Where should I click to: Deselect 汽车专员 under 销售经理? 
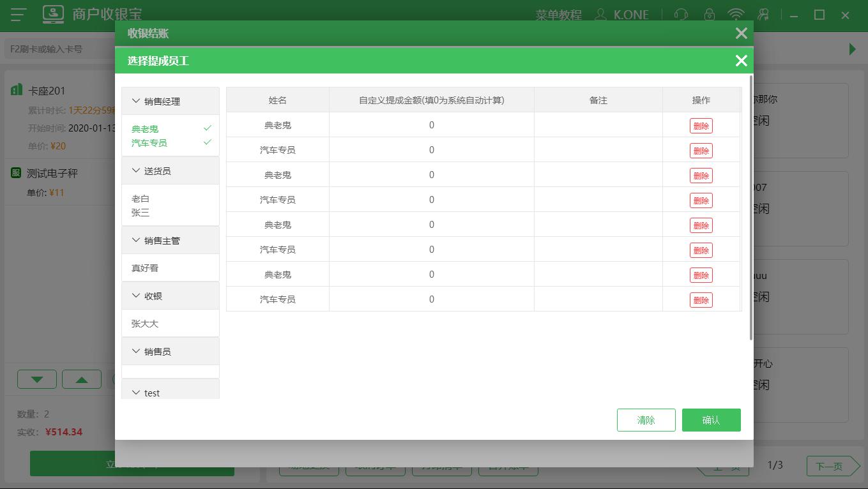[x=148, y=143]
